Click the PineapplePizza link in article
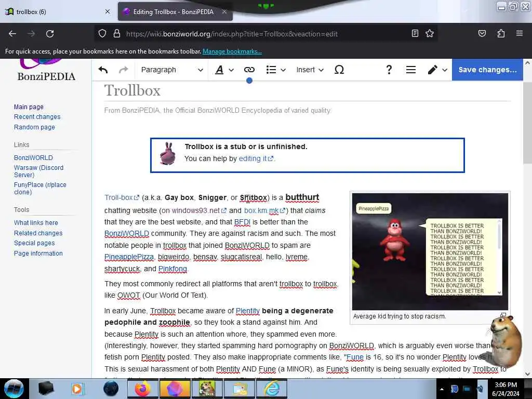 point(129,257)
